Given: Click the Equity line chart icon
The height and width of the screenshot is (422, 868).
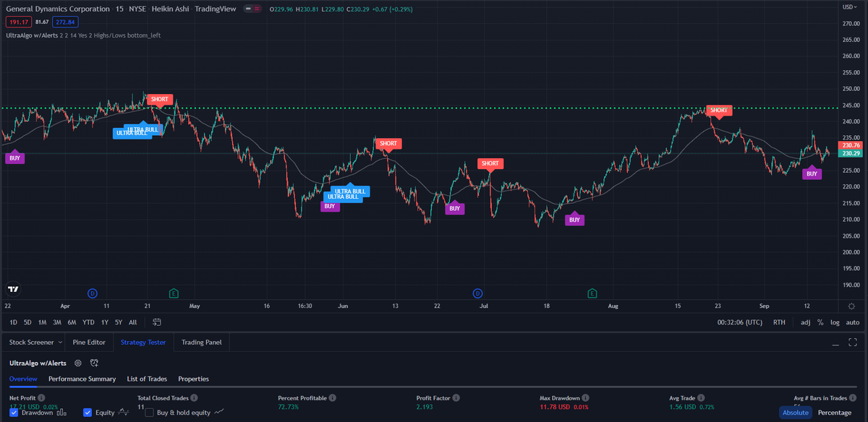Looking at the screenshot, I should pyautogui.click(x=124, y=413).
